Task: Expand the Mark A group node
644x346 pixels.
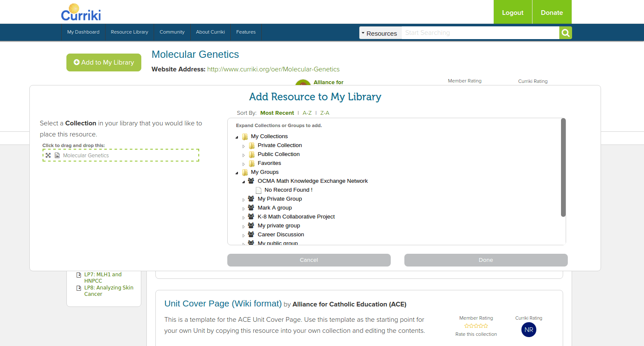Action: coord(244,209)
